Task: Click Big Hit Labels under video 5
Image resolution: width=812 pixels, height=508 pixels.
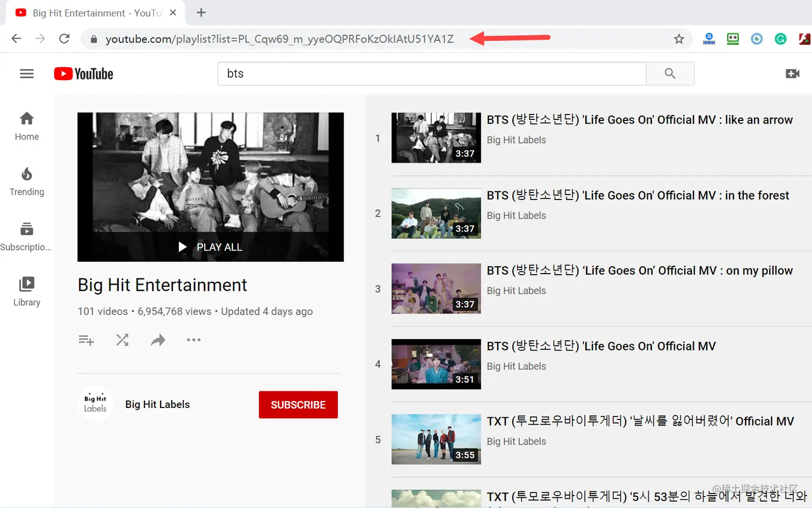Action: (516, 441)
